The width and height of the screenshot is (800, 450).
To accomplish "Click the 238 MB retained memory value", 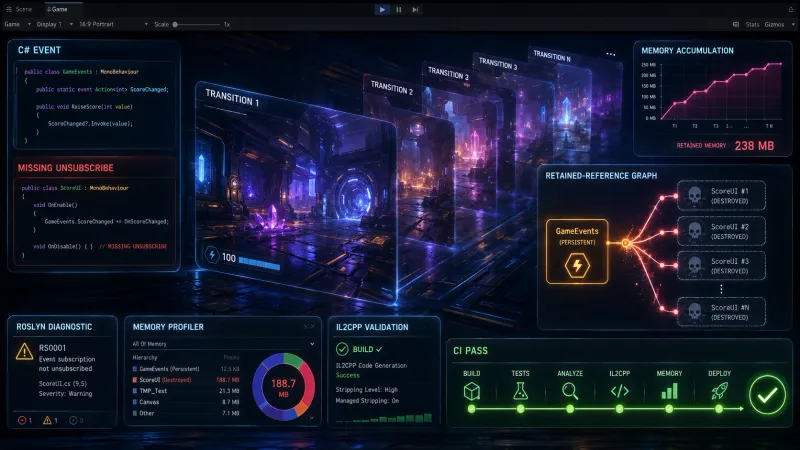I will (754, 146).
